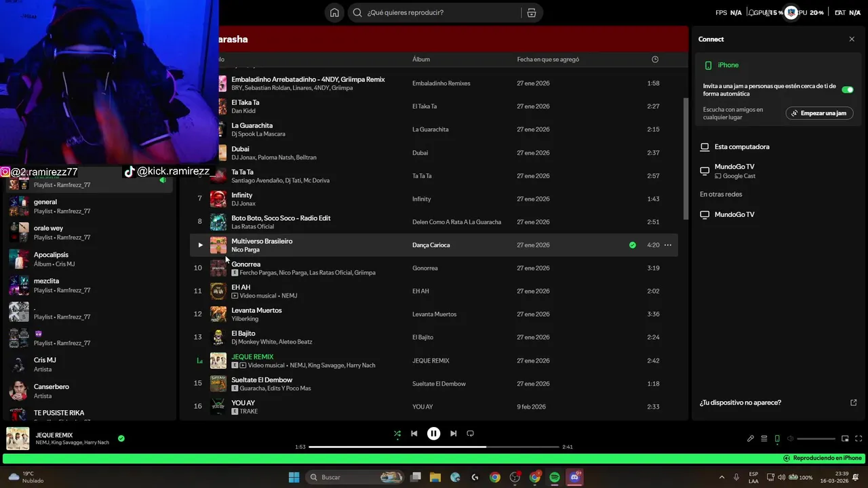Open the browse icon in search bar
The height and width of the screenshot is (488, 868).
(x=532, y=12)
